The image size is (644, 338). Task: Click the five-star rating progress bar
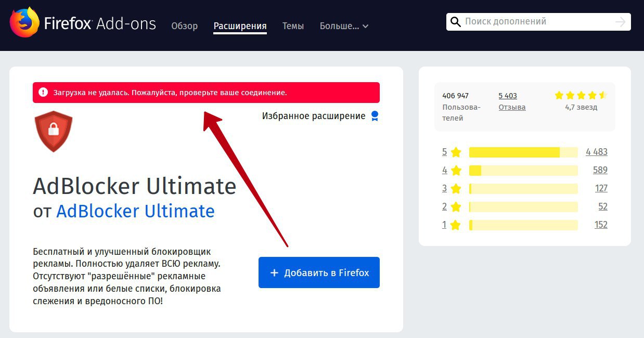coord(523,152)
